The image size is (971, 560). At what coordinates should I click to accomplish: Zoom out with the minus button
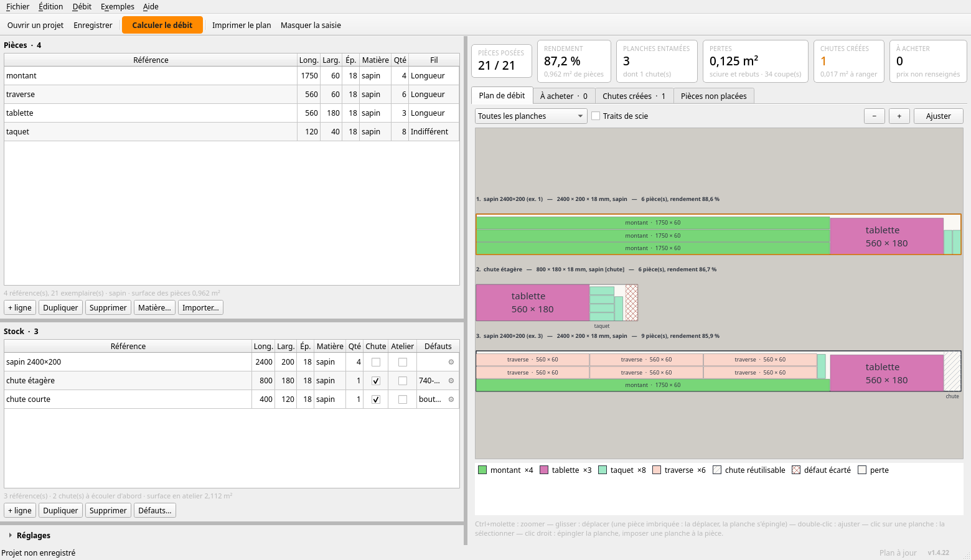pos(874,116)
